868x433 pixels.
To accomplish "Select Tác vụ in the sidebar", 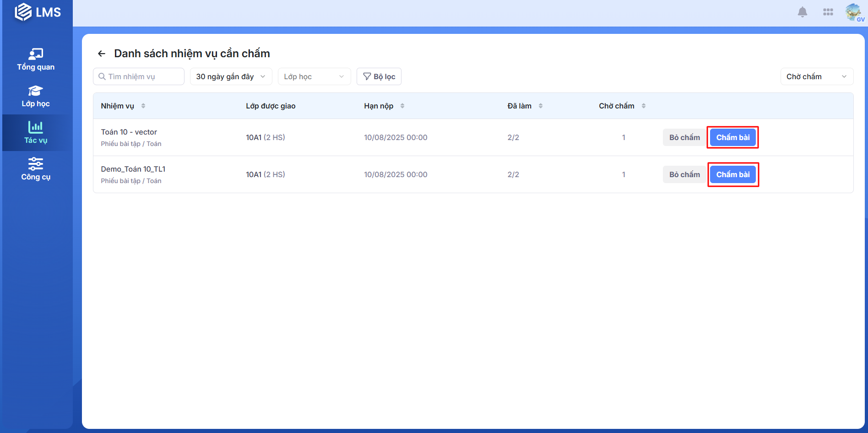I will click(x=36, y=133).
